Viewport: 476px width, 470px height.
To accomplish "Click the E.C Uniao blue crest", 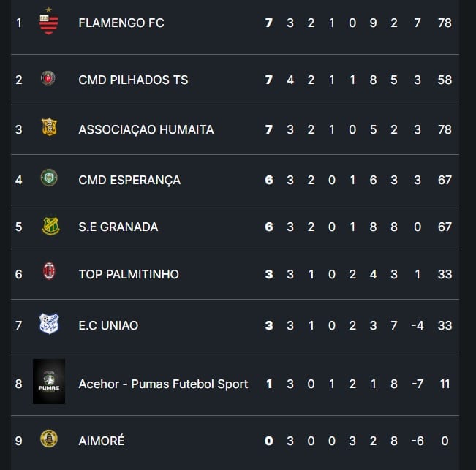I will click(49, 324).
